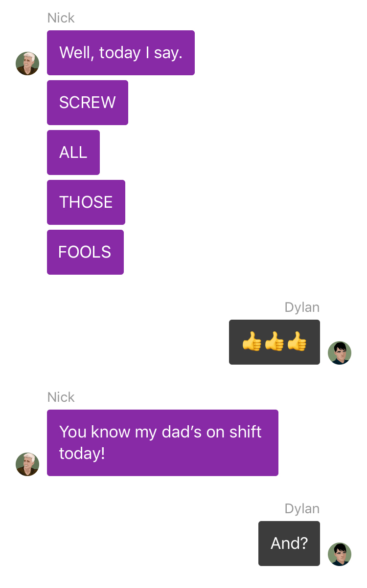Screen dimensions: 367x588
Task: Tap the middle thumbs-up emoji
Action: coord(275,342)
